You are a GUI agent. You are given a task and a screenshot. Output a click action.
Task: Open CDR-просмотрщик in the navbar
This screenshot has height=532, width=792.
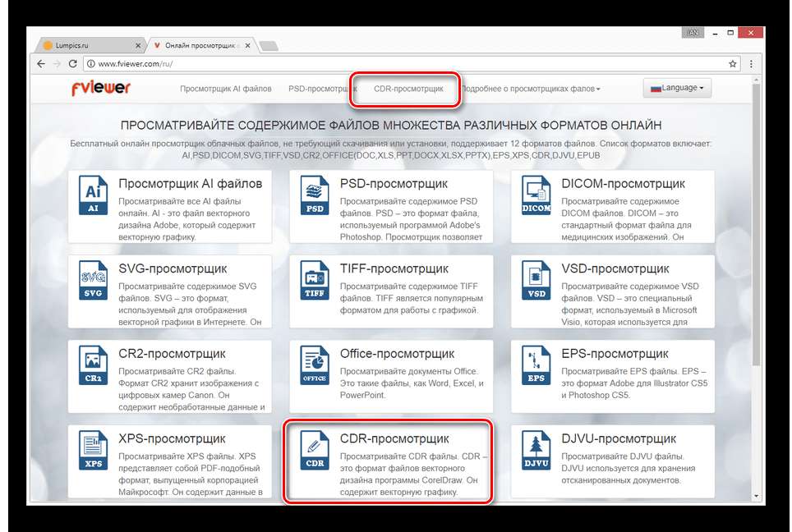408,89
